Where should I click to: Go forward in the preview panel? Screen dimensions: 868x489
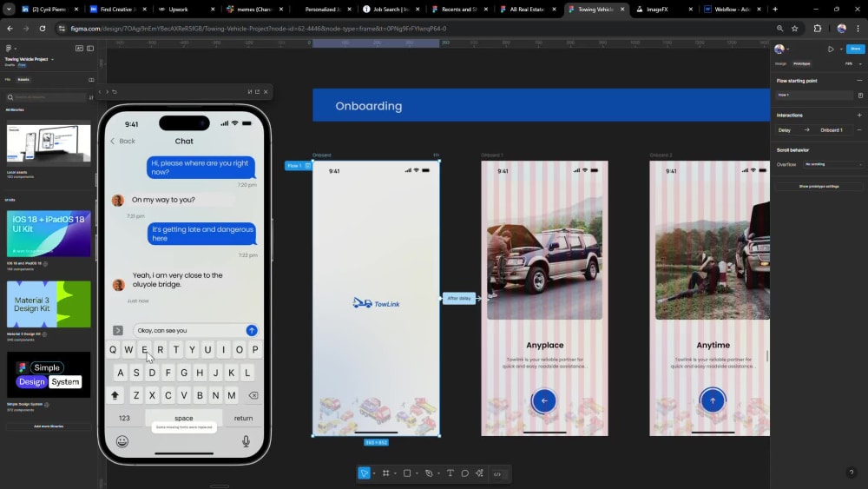point(108,92)
